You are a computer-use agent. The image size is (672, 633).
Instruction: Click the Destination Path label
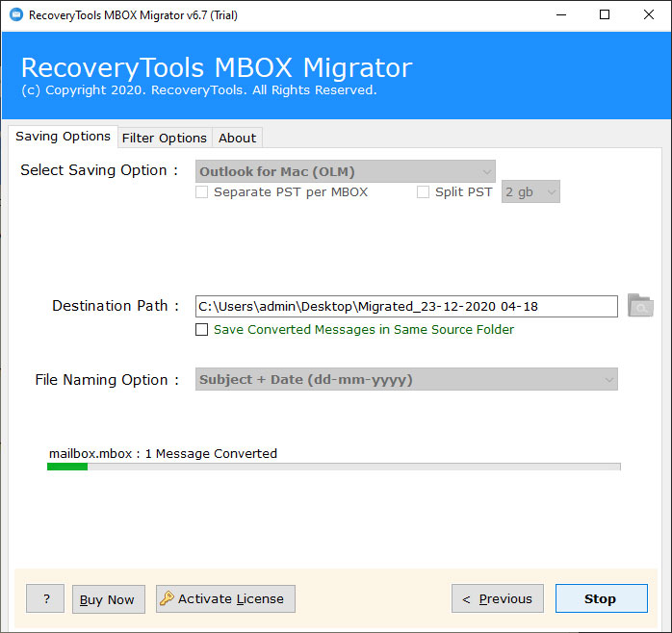pos(116,306)
